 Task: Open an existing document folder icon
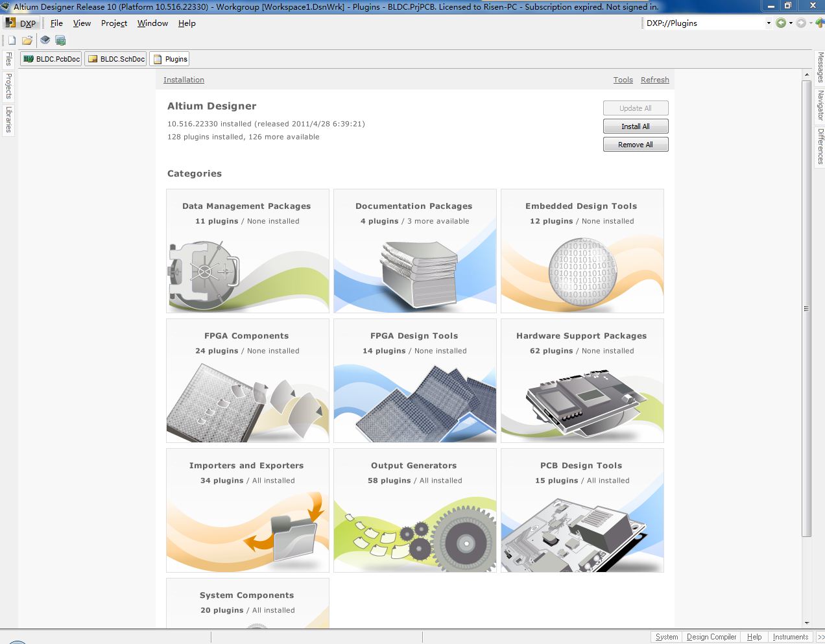27,40
